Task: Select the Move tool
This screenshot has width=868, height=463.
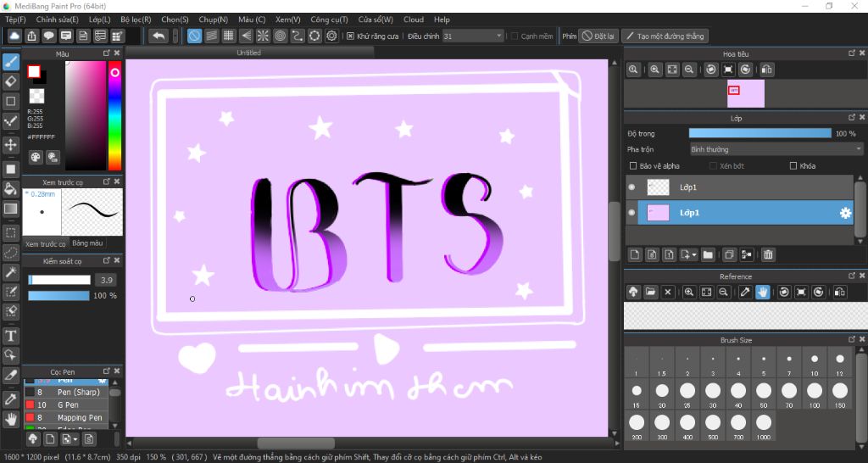Action: tap(11, 145)
